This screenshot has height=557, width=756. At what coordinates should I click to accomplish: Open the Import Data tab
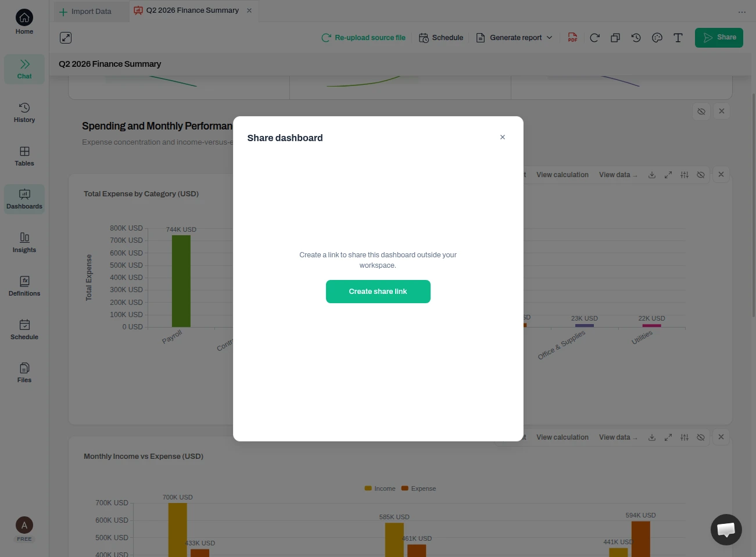(85, 12)
